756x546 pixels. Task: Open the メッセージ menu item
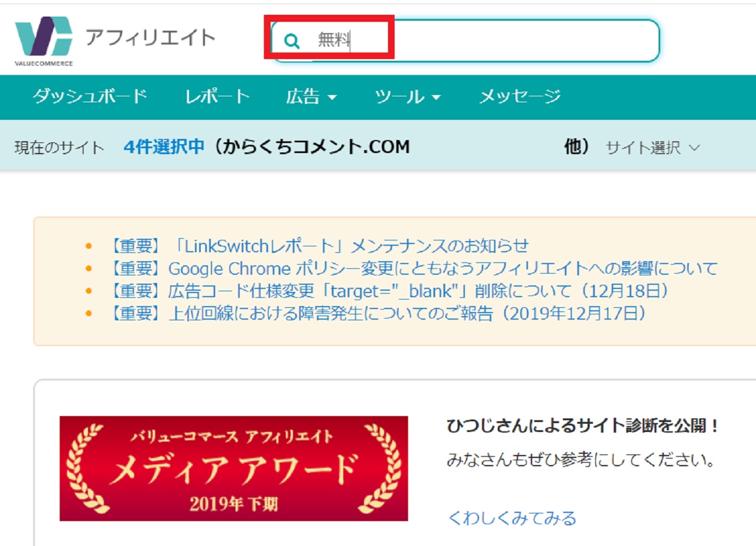click(x=519, y=96)
